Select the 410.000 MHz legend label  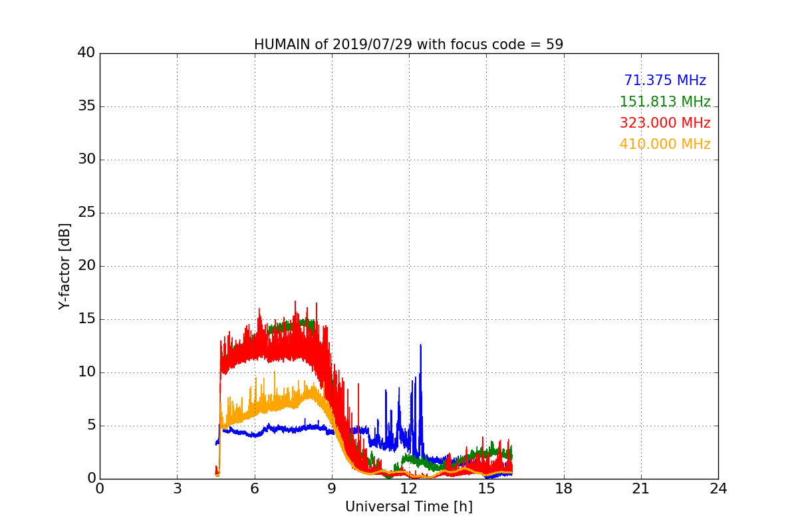pyautogui.click(x=665, y=144)
